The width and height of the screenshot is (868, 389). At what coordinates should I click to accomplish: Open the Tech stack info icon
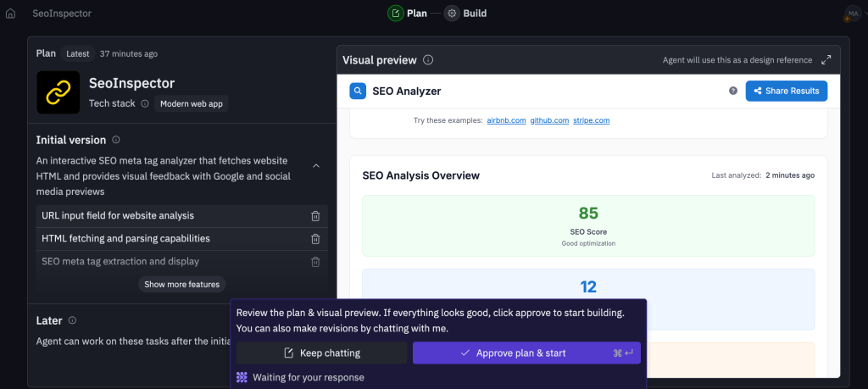[x=145, y=103]
